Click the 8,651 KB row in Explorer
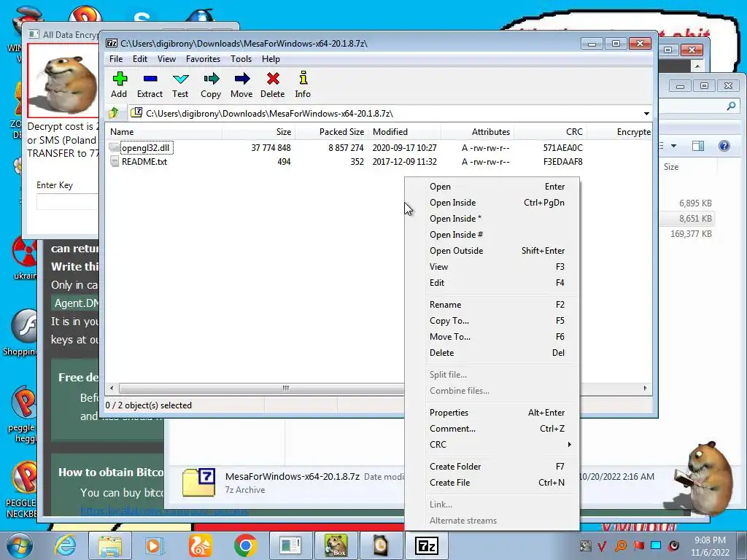This screenshot has height=560, width=747. tap(687, 219)
